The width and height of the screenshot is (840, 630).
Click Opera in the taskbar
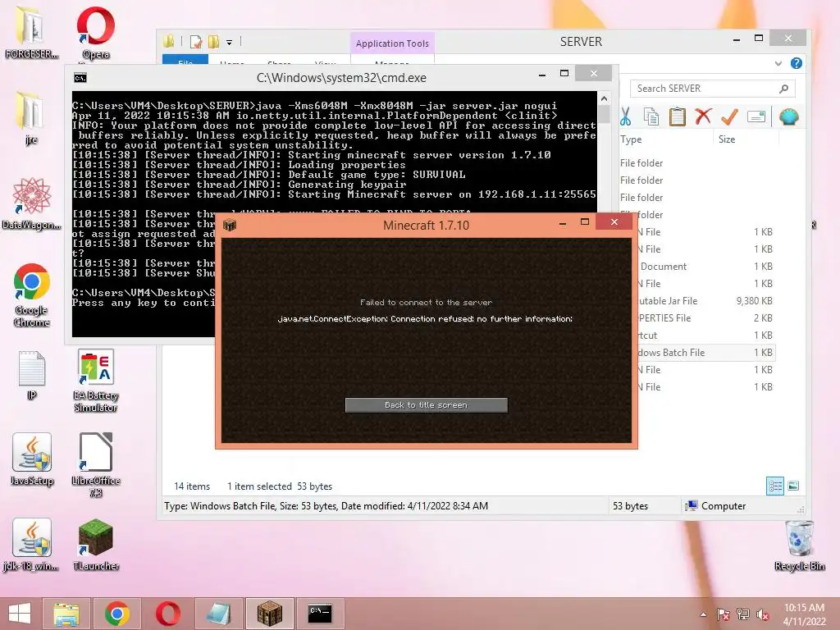(x=167, y=614)
